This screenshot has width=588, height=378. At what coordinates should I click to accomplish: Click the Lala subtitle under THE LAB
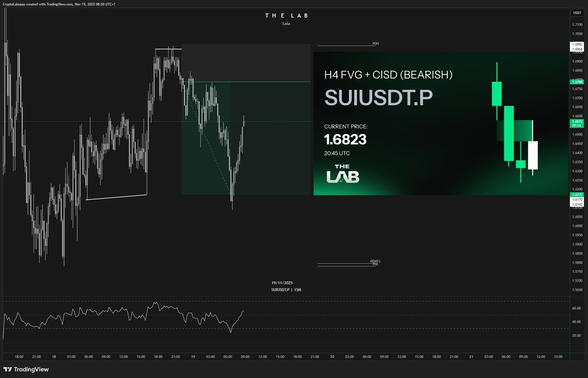tap(286, 23)
